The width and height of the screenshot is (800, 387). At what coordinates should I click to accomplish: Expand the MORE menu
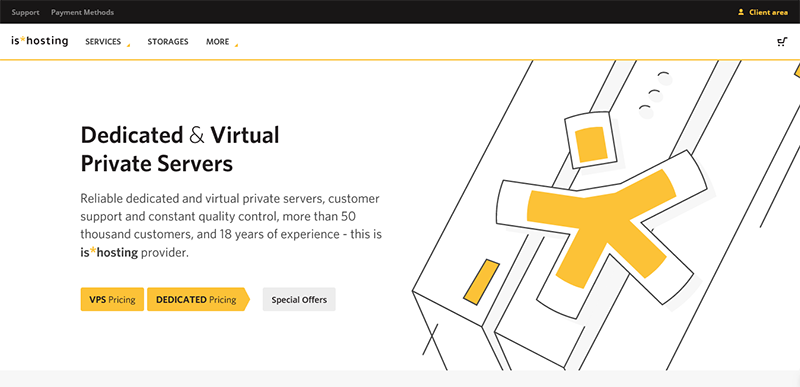click(x=222, y=42)
